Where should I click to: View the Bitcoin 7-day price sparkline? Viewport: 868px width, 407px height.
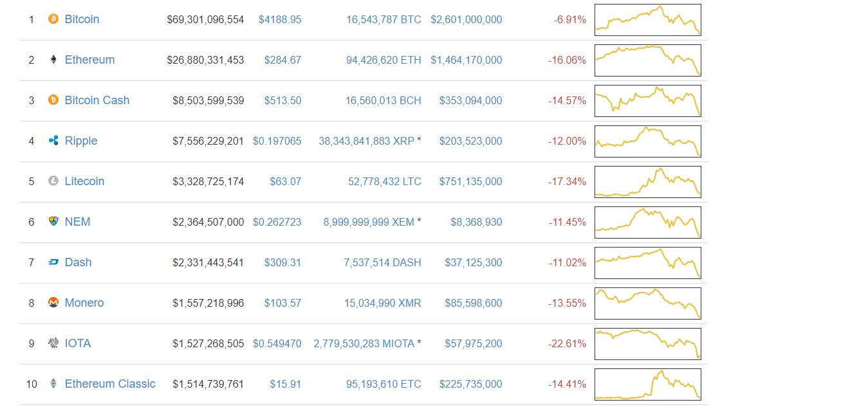pos(647,20)
